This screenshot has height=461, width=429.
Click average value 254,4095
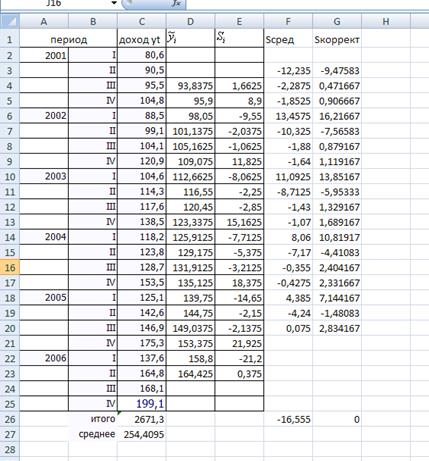coord(142,434)
